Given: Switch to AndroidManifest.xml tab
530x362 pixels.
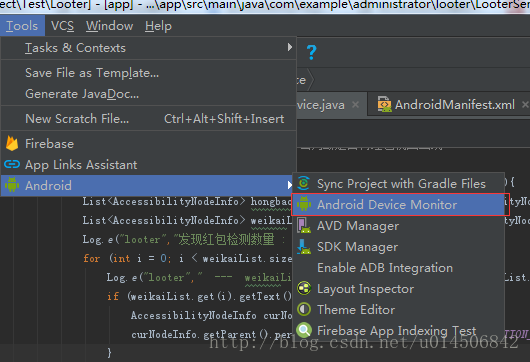Looking at the screenshot, I should pyautogui.click(x=455, y=105).
